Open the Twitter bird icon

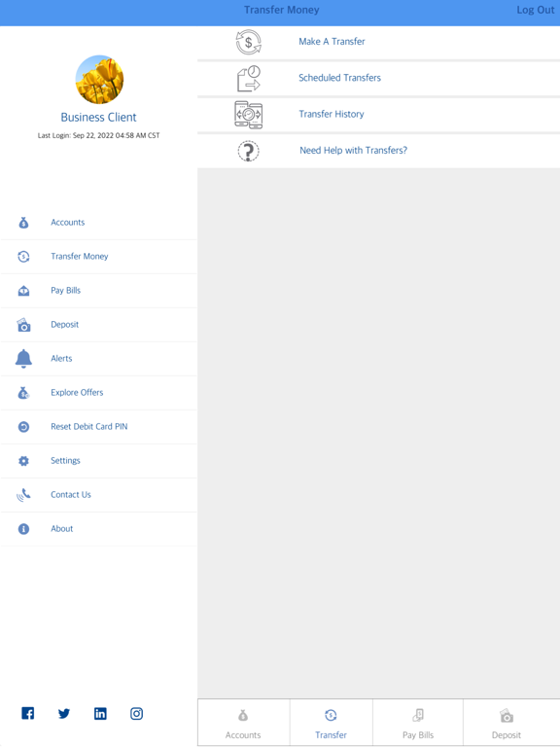64,713
